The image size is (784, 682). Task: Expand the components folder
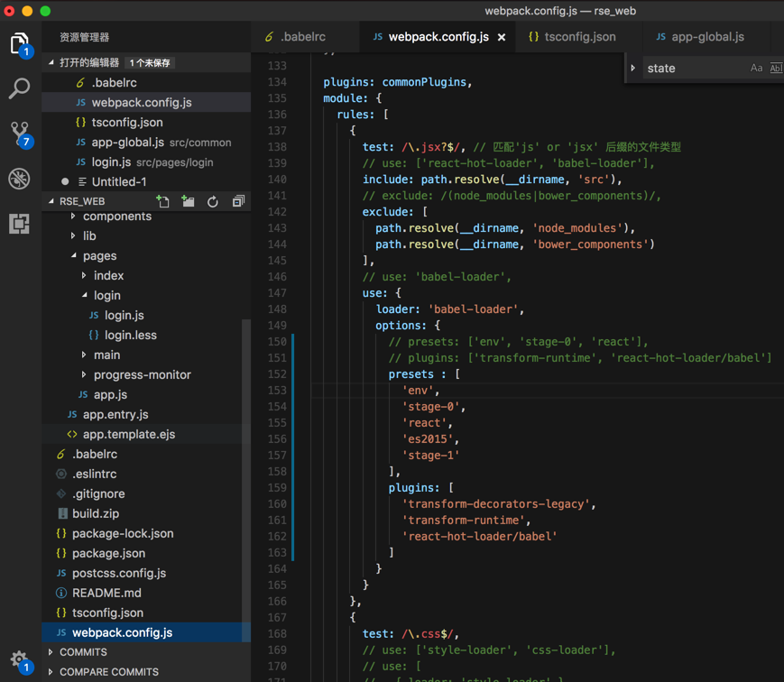[x=116, y=217]
